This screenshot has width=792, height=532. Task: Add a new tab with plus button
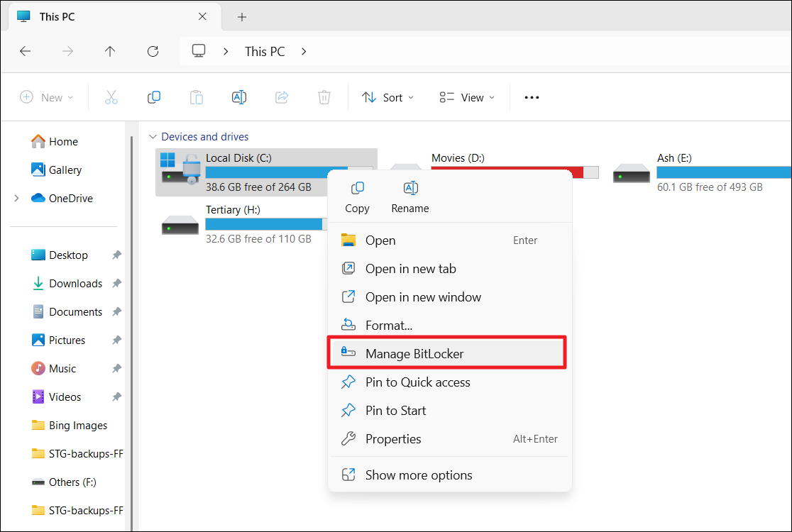(x=242, y=17)
